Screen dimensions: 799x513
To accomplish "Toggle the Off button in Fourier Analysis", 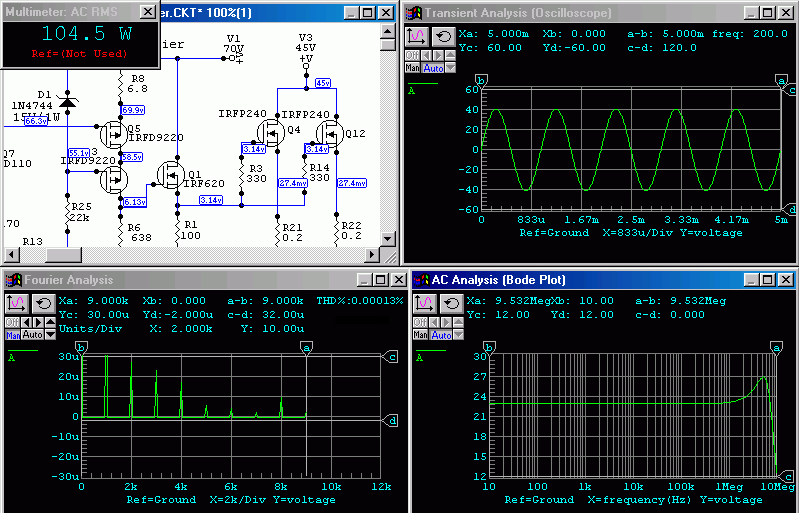I will [x=12, y=322].
